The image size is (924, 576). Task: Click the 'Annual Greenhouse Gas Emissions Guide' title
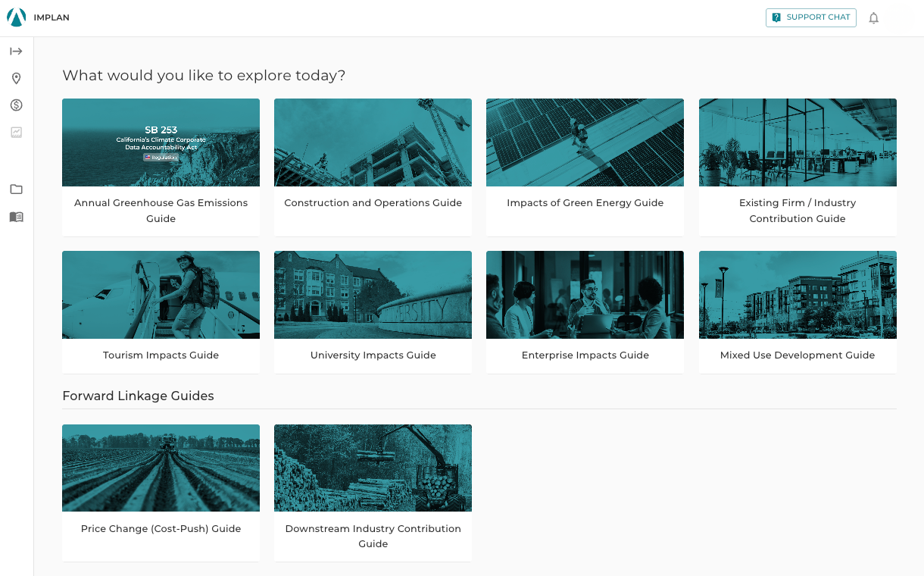point(161,211)
